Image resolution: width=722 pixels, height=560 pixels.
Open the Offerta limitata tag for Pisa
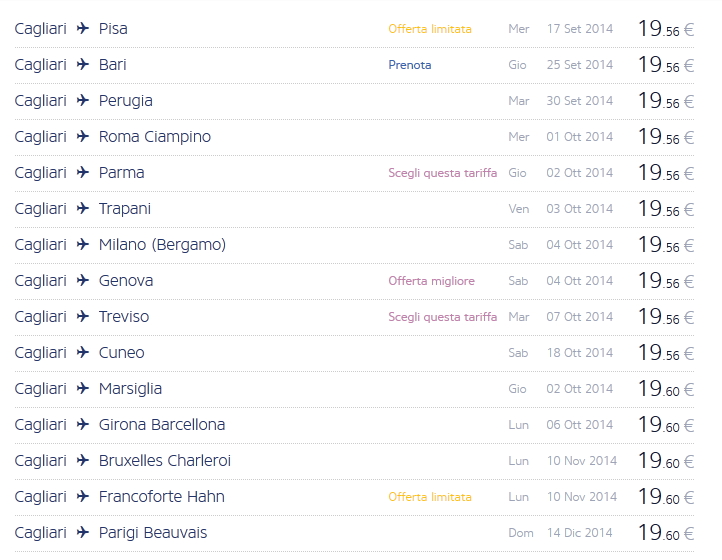click(430, 29)
